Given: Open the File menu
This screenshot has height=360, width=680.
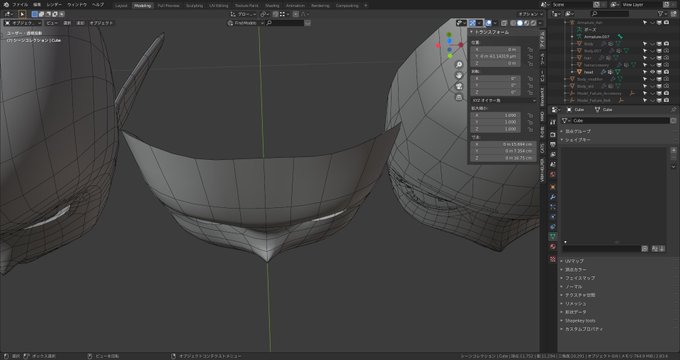Looking at the screenshot, I should [20, 5].
